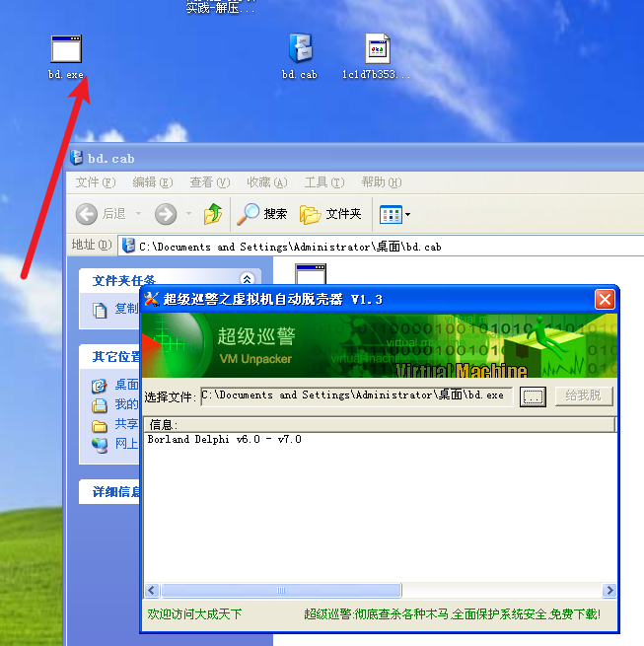The image size is (644, 646).
Task: Click the cab icon in the address bar
Action: click(x=129, y=246)
